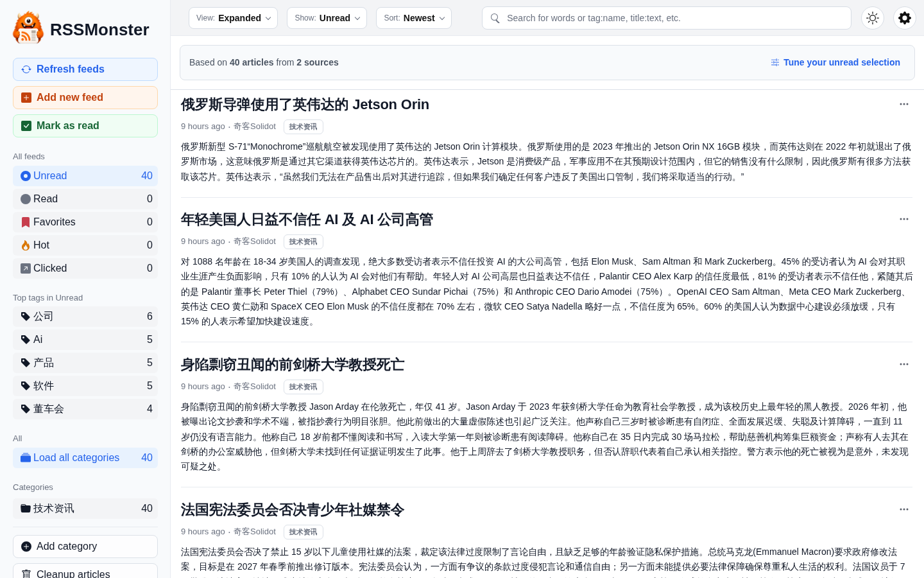This screenshot has width=924, height=578.
Task: Filter by the 软件 tag
Action: pyautogui.click(x=85, y=386)
